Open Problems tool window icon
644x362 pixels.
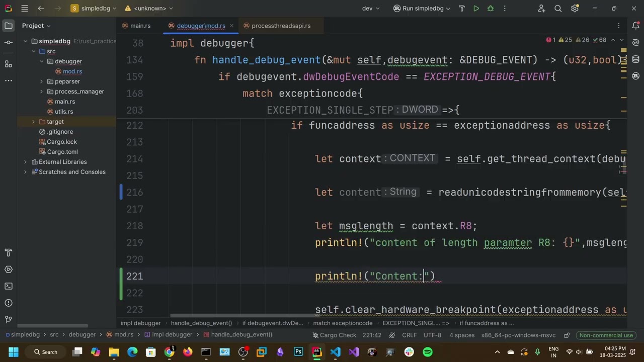point(9,303)
